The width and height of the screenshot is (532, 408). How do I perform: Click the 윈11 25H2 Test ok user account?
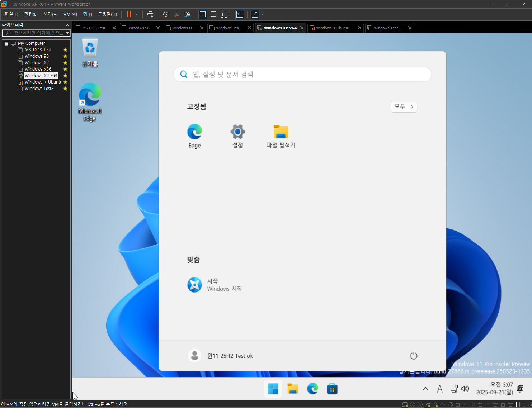(x=220, y=356)
